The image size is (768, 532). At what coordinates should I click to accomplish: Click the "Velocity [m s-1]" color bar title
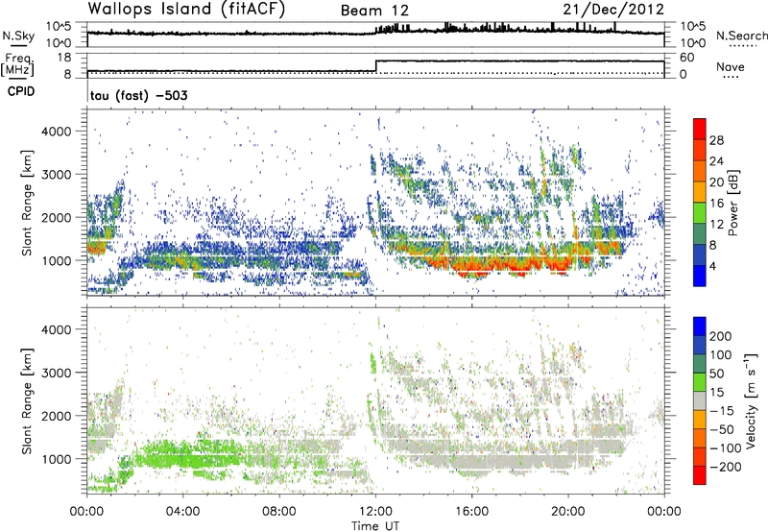[x=751, y=400]
